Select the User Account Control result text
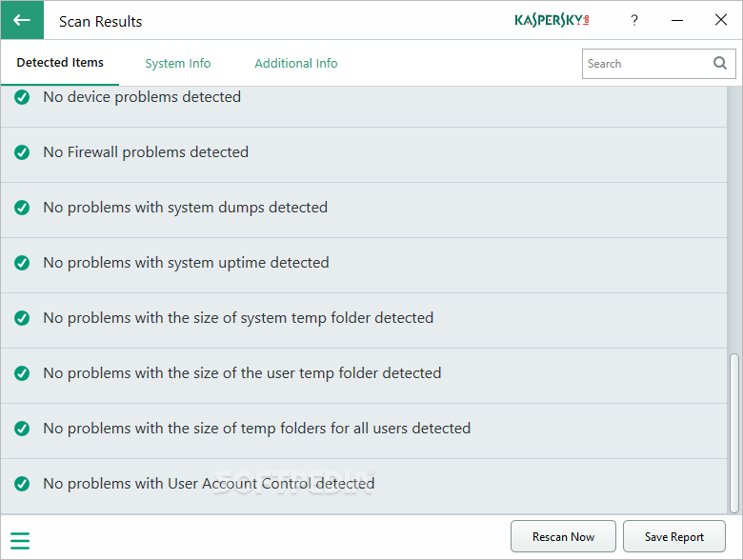This screenshot has height=560, width=743. click(x=209, y=484)
